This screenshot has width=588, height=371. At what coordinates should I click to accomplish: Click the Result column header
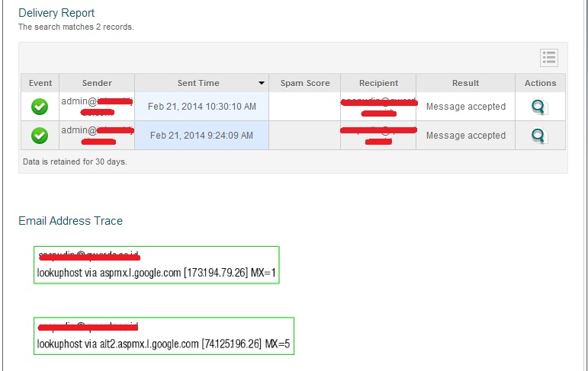pyautogui.click(x=465, y=83)
